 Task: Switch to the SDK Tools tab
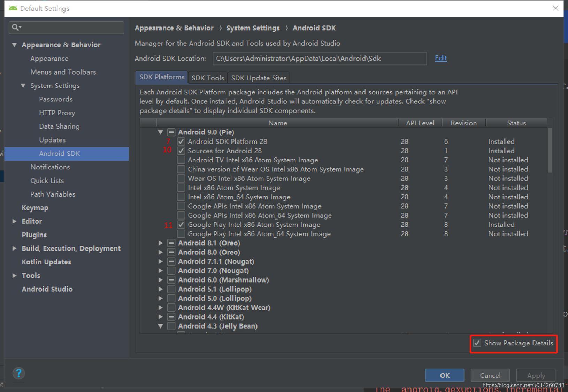[208, 78]
